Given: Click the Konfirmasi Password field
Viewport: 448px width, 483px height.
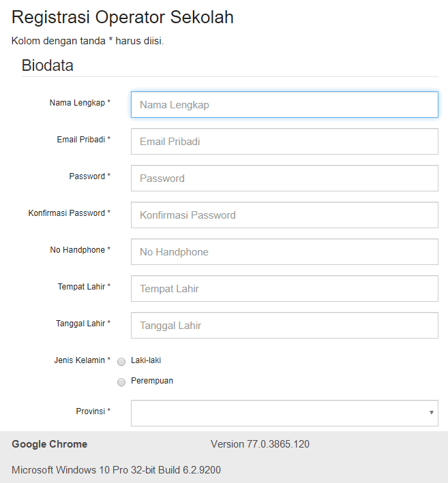Looking at the screenshot, I should (x=284, y=215).
